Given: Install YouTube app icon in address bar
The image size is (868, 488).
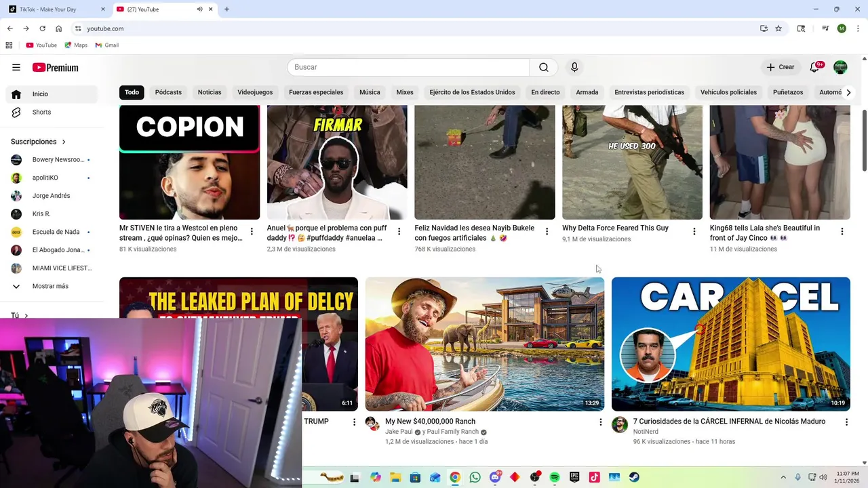Looking at the screenshot, I should click(x=764, y=28).
